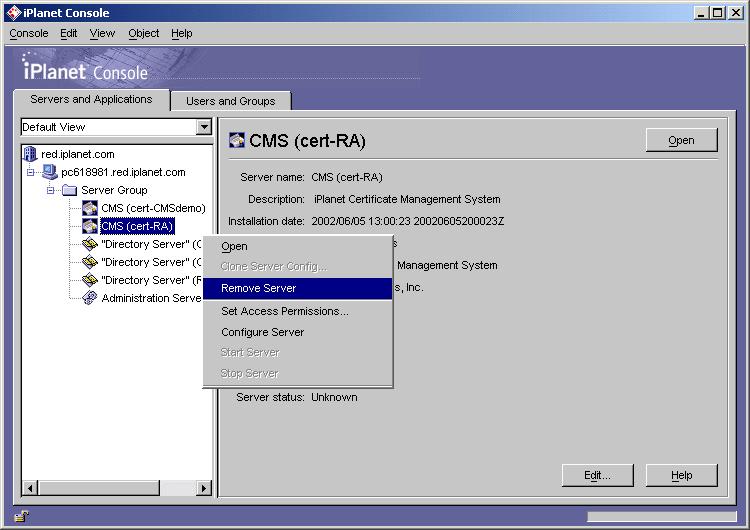The height and width of the screenshot is (530, 750).
Task: Select Administration Server label in tree
Action: coord(151,298)
